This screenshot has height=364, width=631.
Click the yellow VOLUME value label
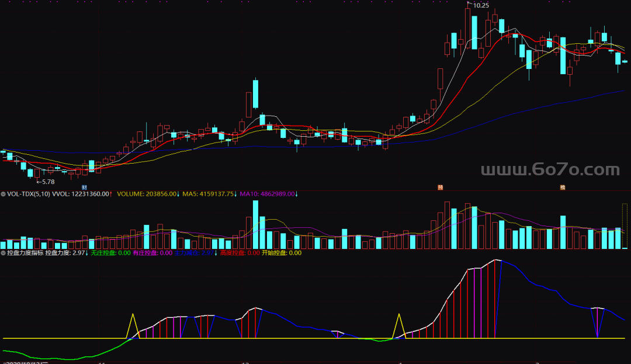[x=147, y=194]
